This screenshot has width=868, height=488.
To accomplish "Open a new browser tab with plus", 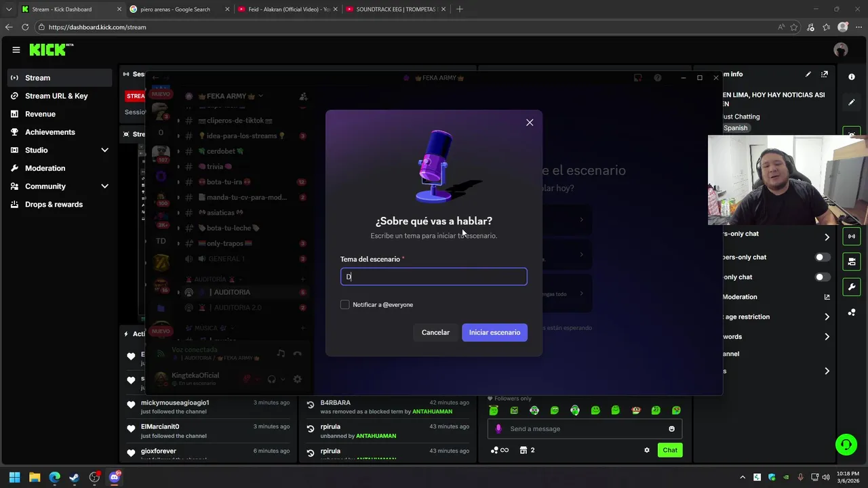I will coord(460,9).
